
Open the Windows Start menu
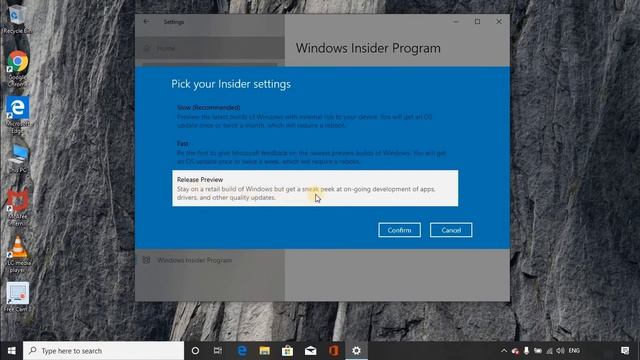pos(11,351)
